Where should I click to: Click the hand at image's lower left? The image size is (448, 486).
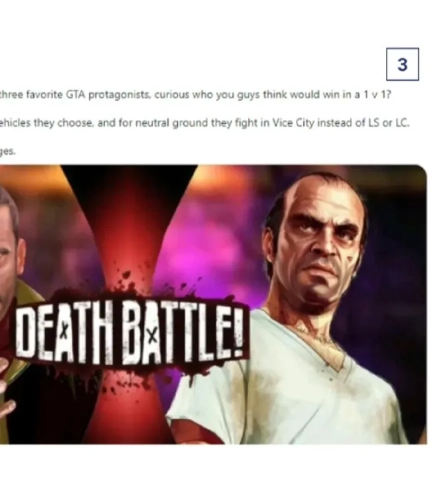6,400
